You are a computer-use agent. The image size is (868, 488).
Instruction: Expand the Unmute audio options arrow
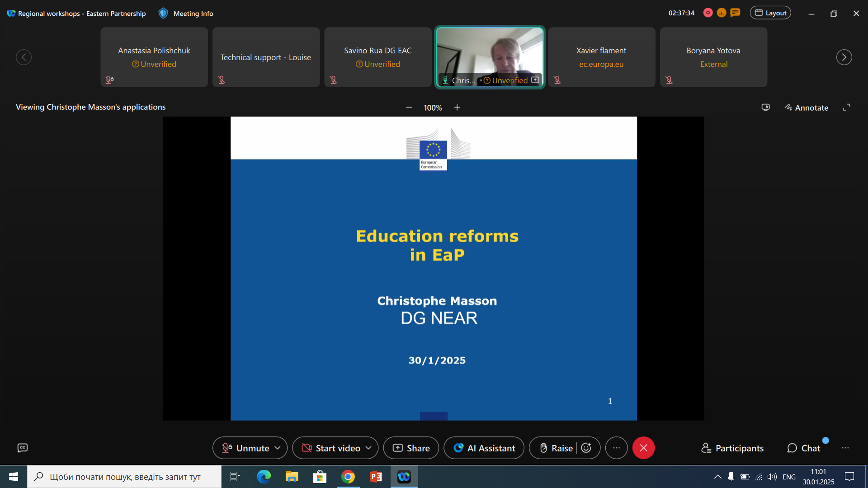click(278, 448)
